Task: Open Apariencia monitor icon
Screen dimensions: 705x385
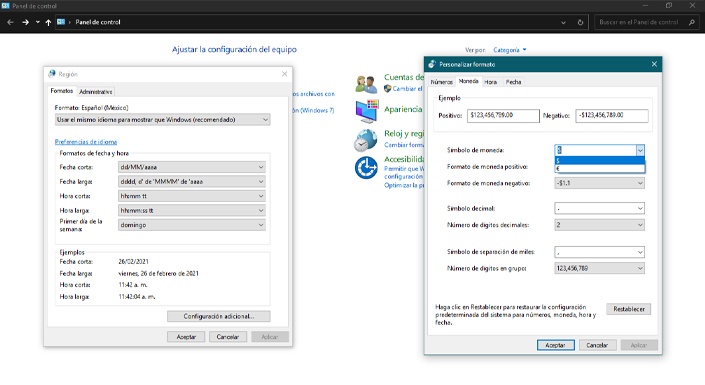Action: pos(366,111)
